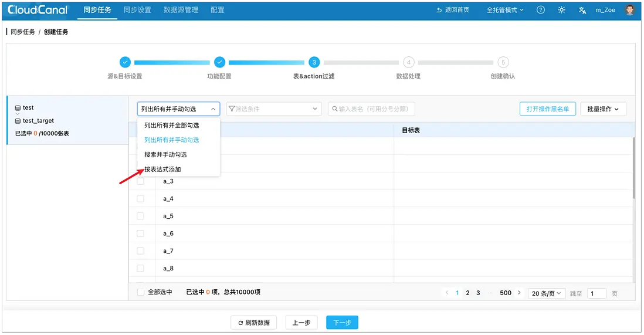Click the step 5 circle indicator
Viewport: 644px width, 335px height.
click(x=503, y=62)
